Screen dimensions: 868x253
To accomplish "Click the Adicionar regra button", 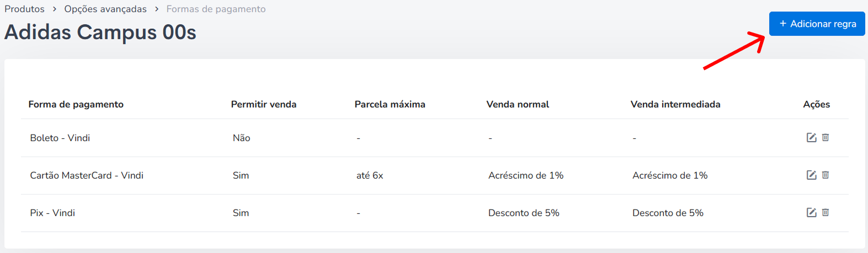I will pos(817,24).
